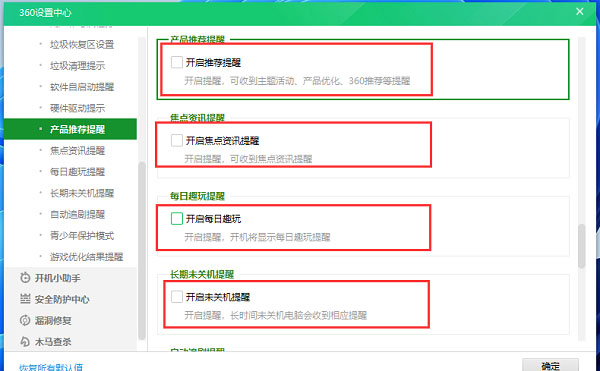
Task: Open 硬件驱动提示 in the sidebar
Action: coord(77,108)
